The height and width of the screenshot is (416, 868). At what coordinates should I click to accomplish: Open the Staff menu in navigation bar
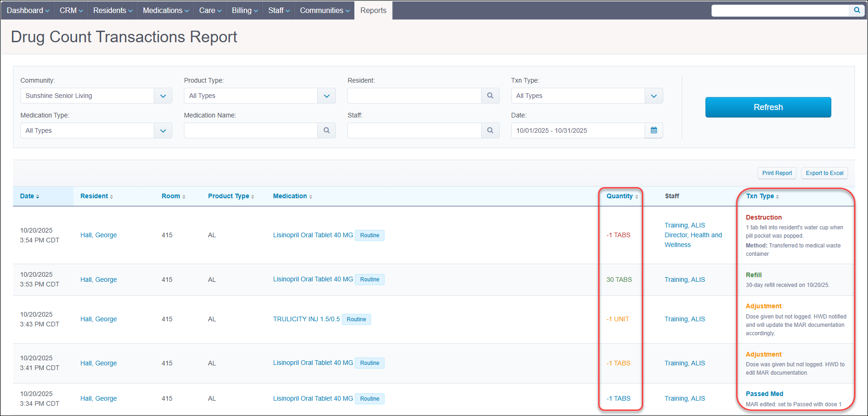[x=279, y=10]
